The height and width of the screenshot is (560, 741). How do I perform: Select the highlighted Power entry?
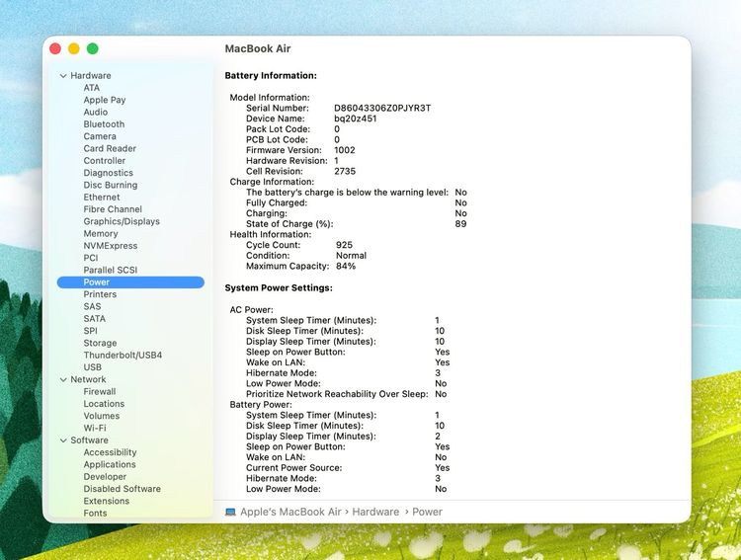point(130,282)
